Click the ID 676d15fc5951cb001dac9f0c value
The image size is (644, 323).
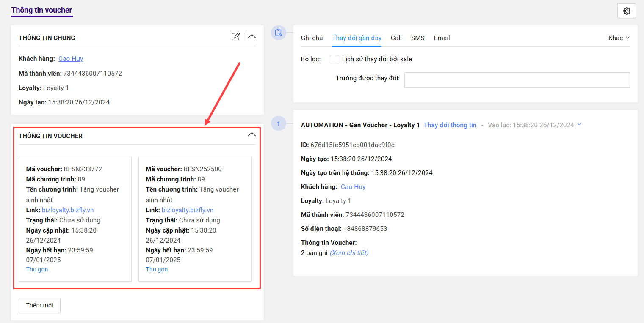(353, 145)
